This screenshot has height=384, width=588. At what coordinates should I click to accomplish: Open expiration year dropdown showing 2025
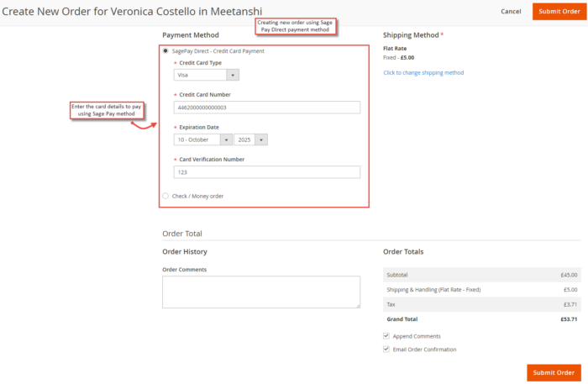250,139
